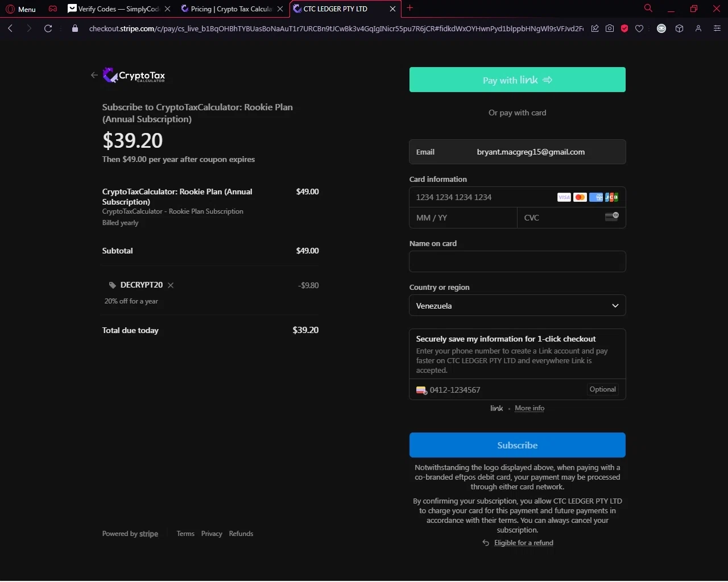Go back with browser back arrow
This screenshot has height=582, width=728.
coord(10,28)
